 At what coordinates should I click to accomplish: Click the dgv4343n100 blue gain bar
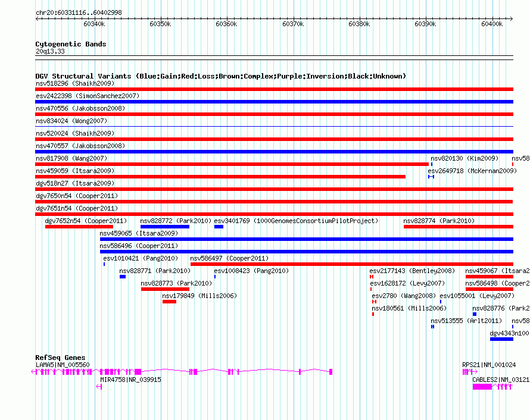click(501, 339)
